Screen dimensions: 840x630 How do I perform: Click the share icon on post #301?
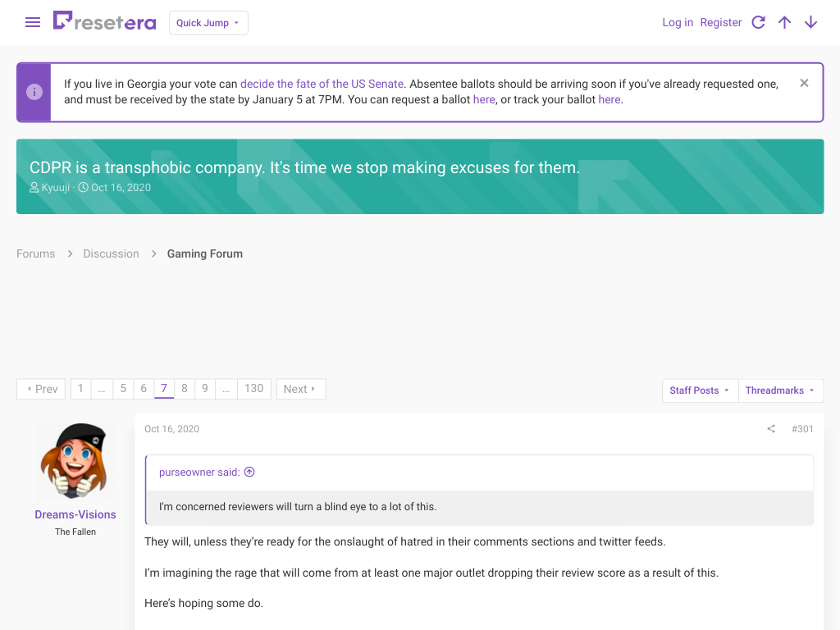click(771, 428)
